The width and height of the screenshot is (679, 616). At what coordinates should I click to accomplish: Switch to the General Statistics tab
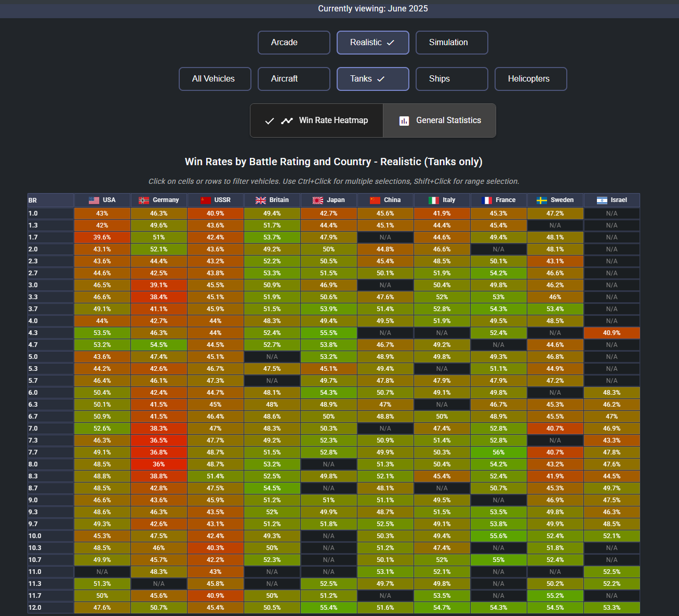tap(440, 120)
